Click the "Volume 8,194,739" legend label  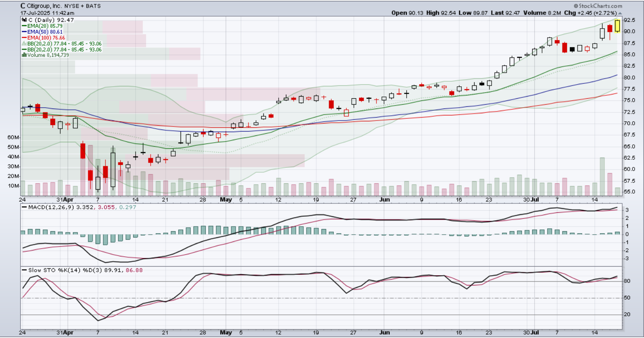coord(48,55)
